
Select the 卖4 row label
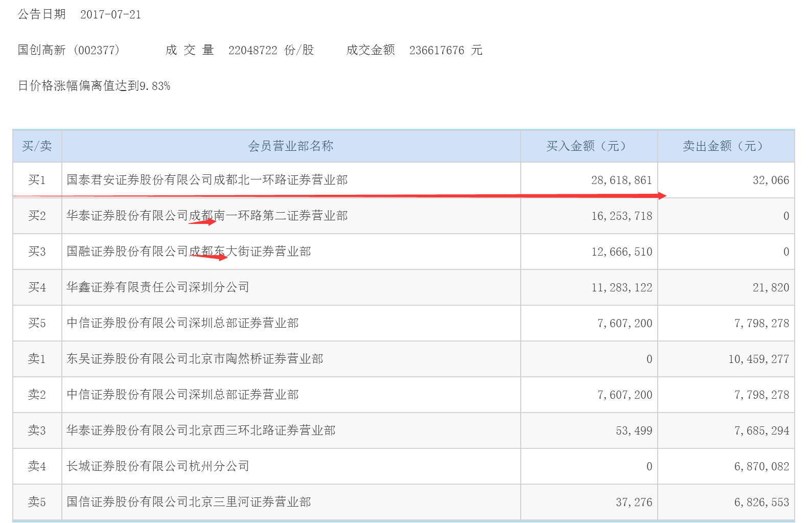[37, 466]
